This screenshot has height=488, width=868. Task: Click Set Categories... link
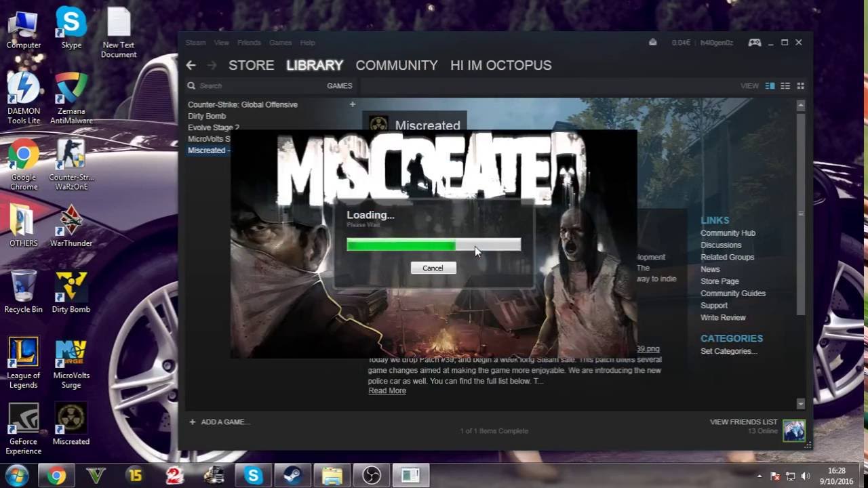click(729, 351)
